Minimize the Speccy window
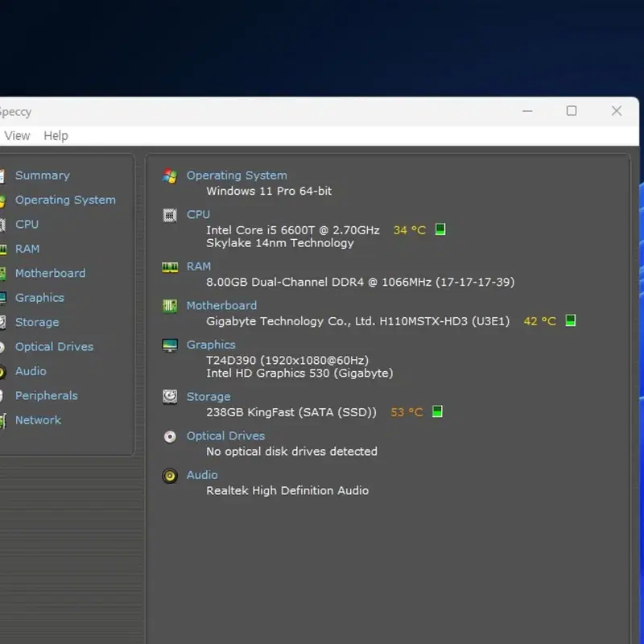Image resolution: width=644 pixels, height=644 pixels. [x=527, y=111]
